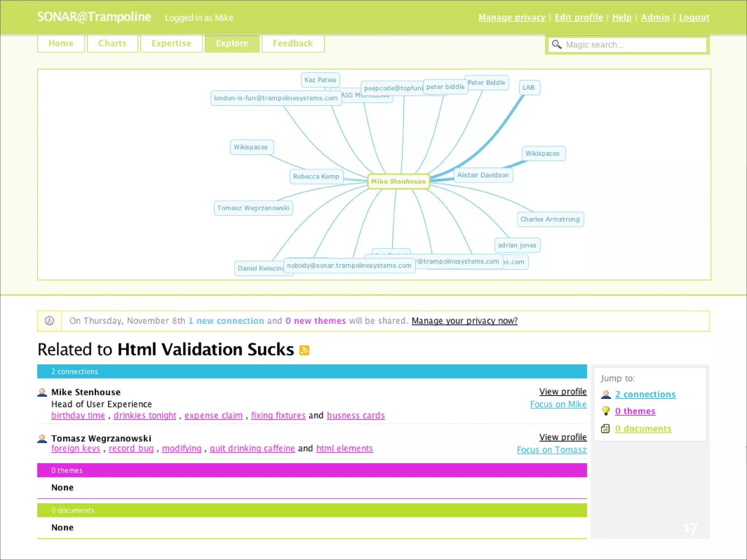Click the lightbulb themes icon in Jump to
Viewport: 747px width, 560px height.
pyautogui.click(x=606, y=411)
